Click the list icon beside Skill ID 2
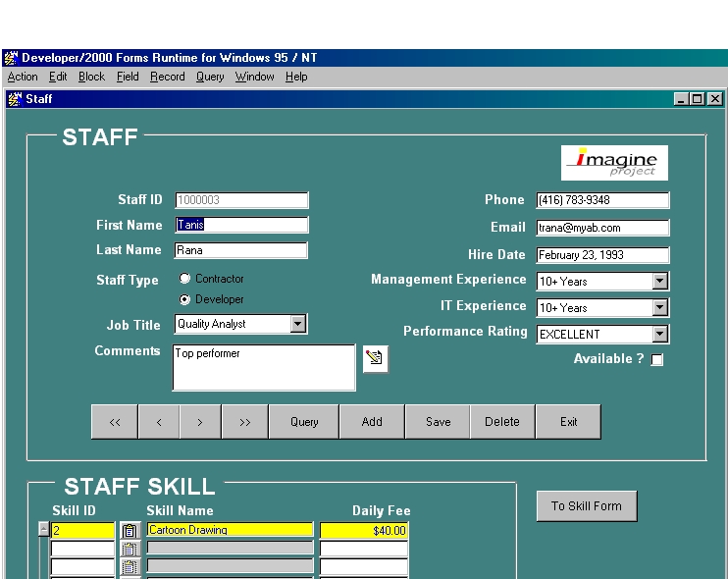728x579 pixels. point(130,530)
